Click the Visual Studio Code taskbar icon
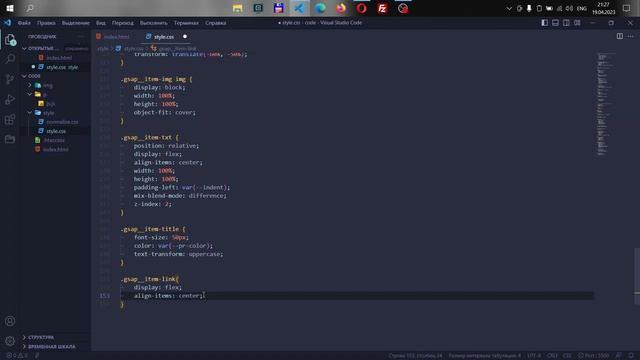 pyautogui.click(x=299, y=8)
